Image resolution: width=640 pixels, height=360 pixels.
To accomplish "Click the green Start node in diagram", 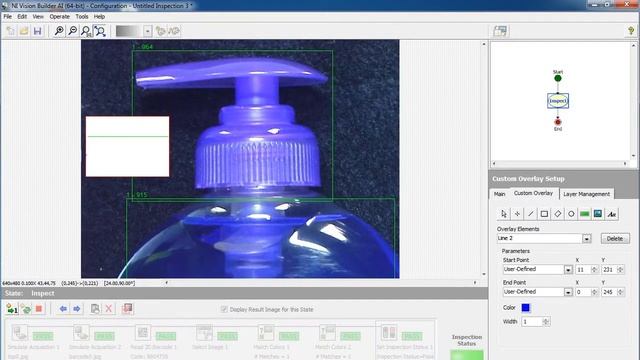I will [x=558, y=78].
